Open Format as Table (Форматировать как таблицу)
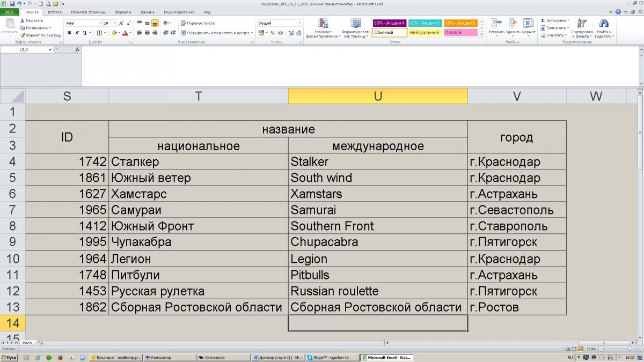Screen dimensions: 644x362 tap(356, 28)
